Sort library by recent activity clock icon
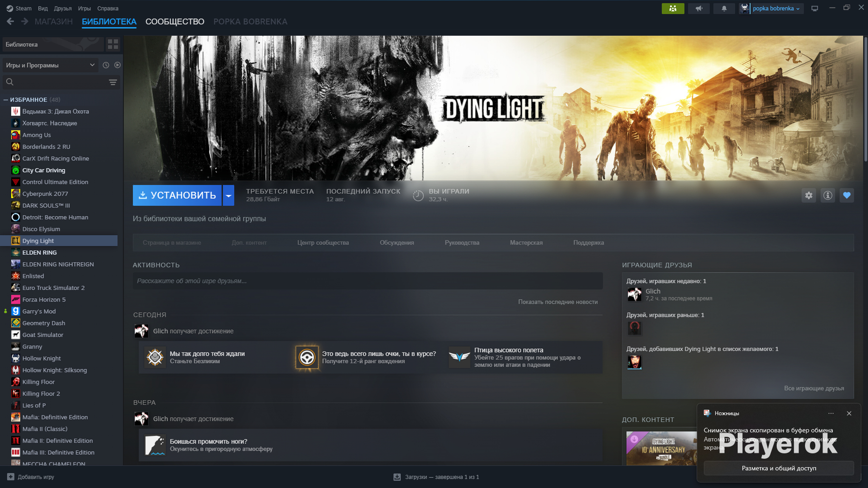 pyautogui.click(x=106, y=65)
